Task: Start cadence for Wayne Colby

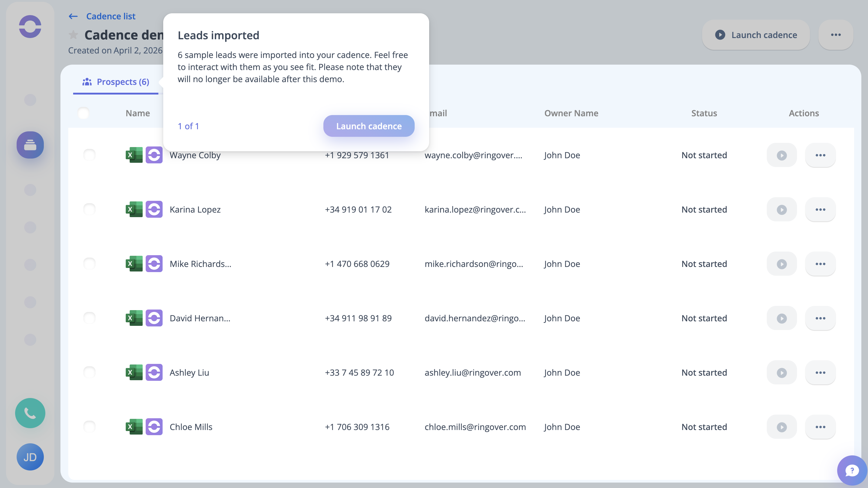Action: (781, 155)
